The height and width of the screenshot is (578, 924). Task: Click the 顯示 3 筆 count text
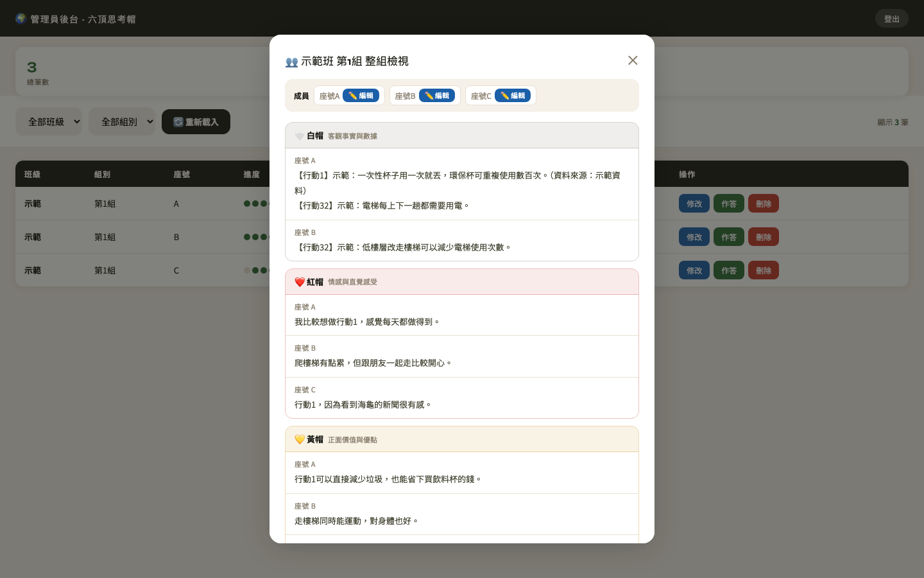pyautogui.click(x=893, y=122)
